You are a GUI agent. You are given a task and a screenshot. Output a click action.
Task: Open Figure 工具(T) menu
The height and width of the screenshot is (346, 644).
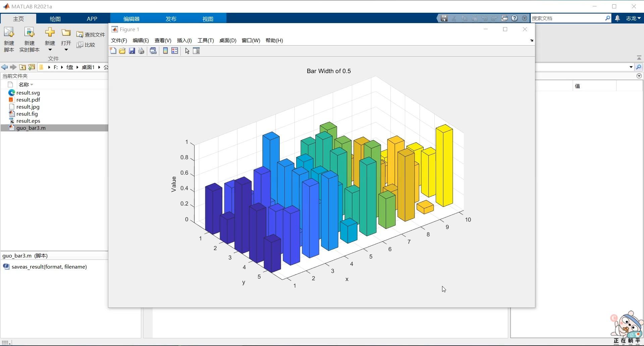(206, 40)
